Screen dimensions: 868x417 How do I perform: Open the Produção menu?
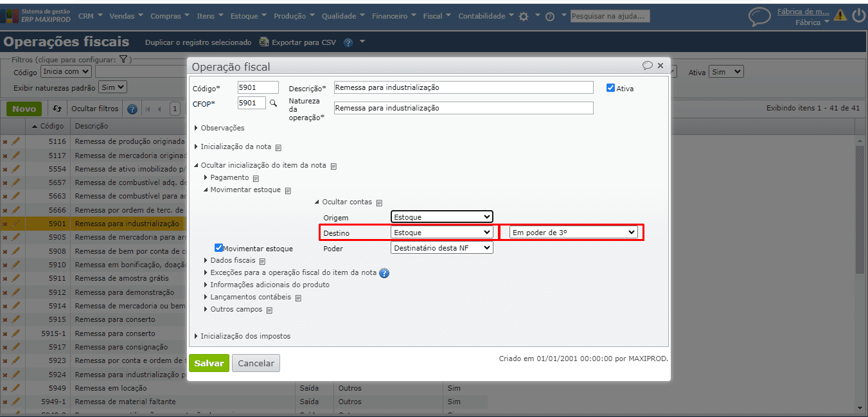[294, 16]
